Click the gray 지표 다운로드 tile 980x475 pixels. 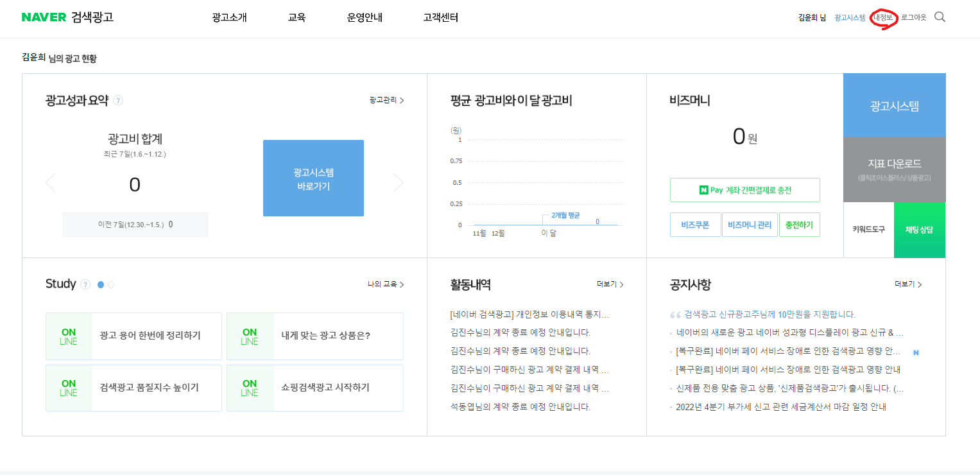(895, 169)
